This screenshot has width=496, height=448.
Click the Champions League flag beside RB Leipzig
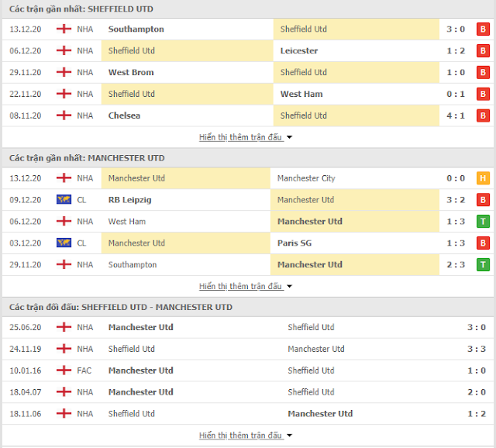tap(64, 200)
